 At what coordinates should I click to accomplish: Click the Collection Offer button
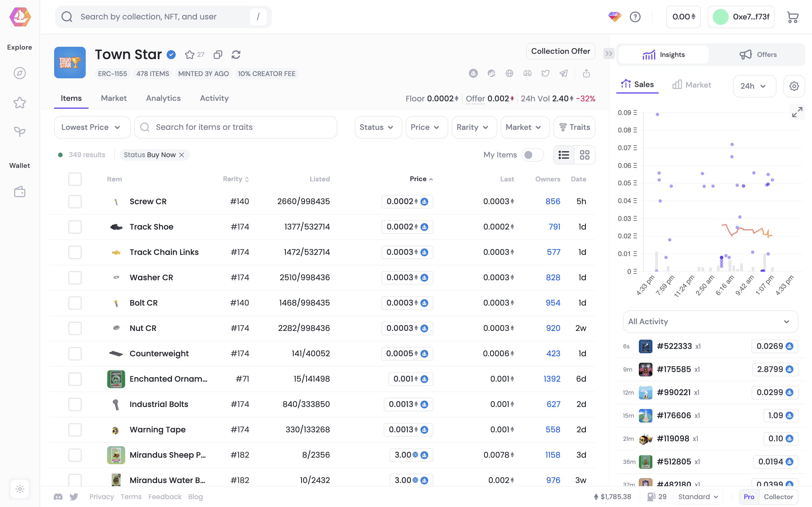point(560,51)
